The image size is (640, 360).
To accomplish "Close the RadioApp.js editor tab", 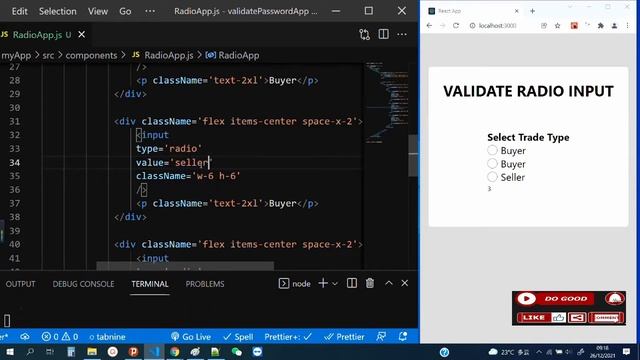I will (x=82, y=35).
